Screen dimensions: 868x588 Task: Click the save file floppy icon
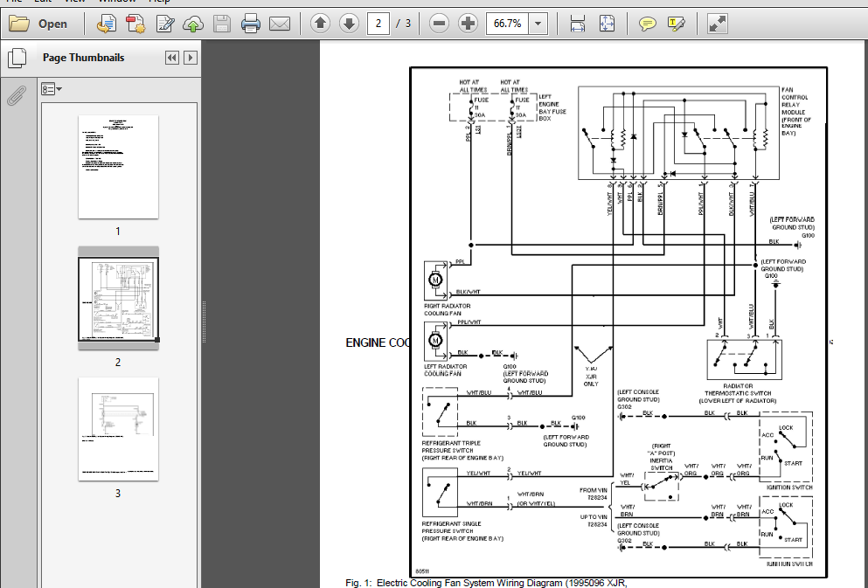[x=222, y=24]
